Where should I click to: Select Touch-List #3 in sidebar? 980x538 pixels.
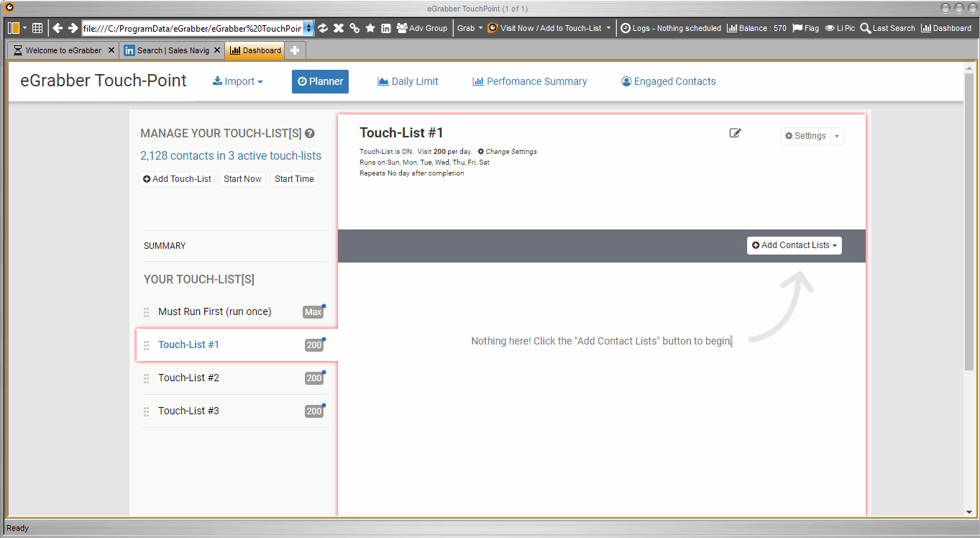click(188, 411)
